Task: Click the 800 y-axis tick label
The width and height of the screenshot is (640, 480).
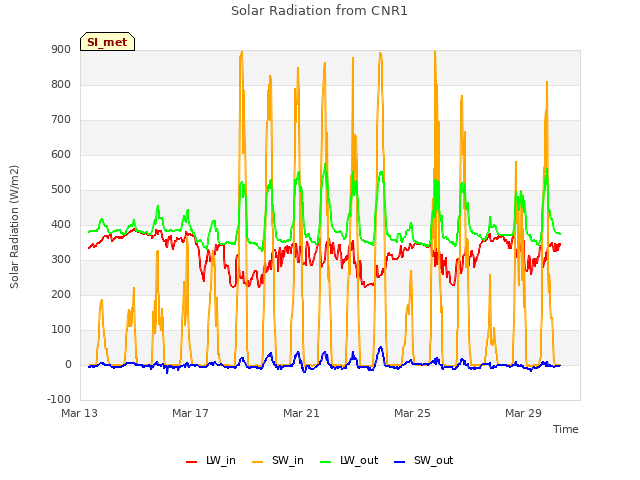Action: [61, 85]
